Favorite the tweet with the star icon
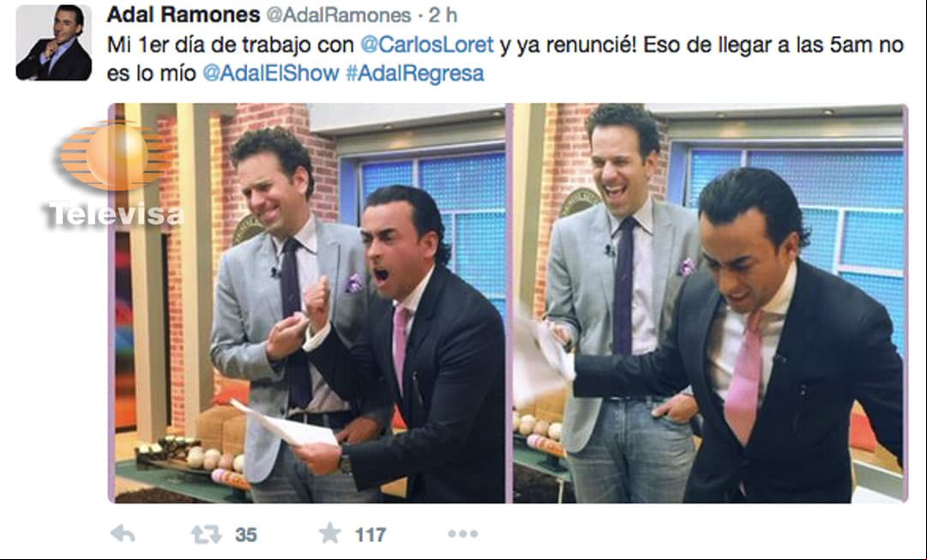The image size is (927, 560). (x=330, y=533)
